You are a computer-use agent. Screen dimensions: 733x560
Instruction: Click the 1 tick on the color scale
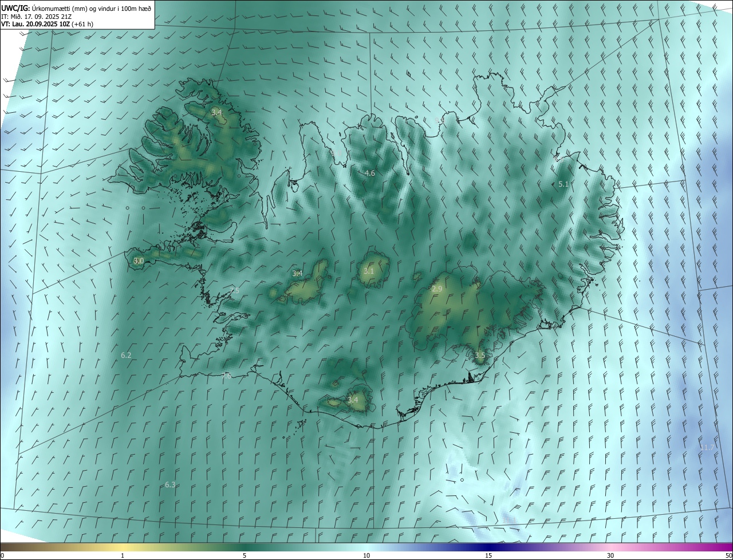click(x=123, y=555)
